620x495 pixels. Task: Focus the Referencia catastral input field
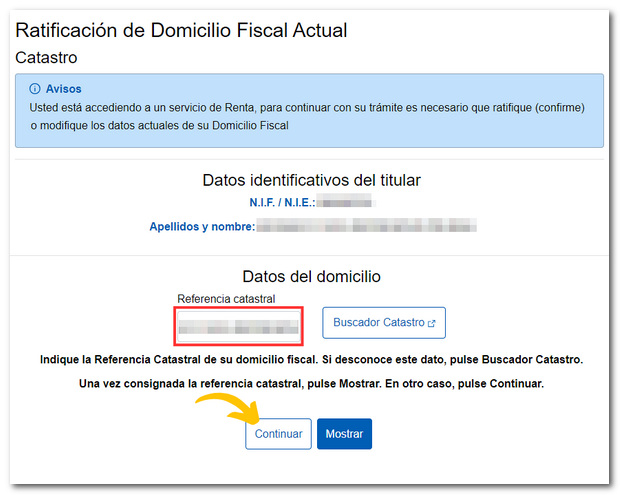[x=237, y=326]
